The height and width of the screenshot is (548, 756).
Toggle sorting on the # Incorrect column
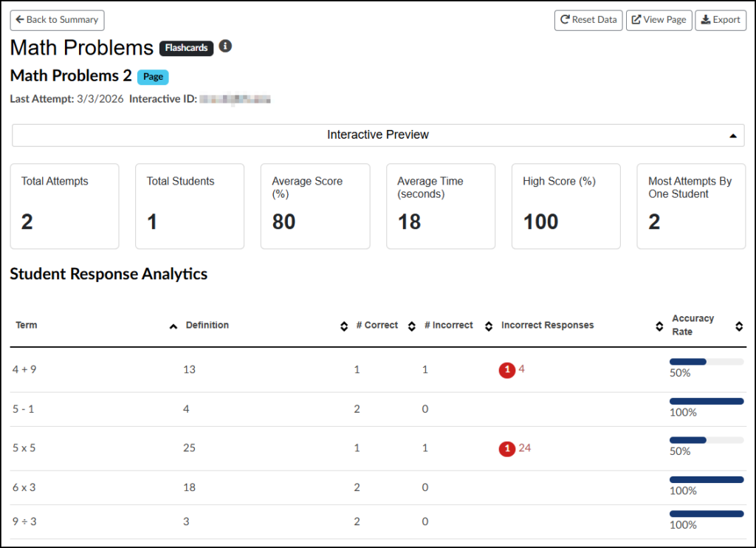pyautogui.click(x=487, y=326)
